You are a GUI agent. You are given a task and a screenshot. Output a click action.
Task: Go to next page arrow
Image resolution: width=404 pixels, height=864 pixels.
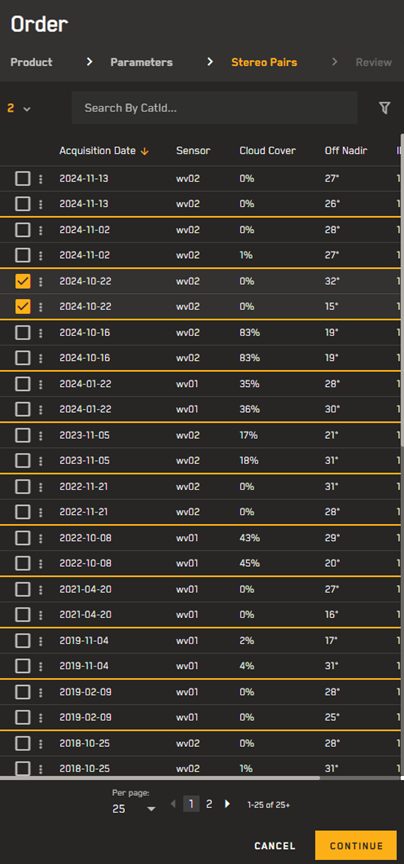pyautogui.click(x=227, y=804)
